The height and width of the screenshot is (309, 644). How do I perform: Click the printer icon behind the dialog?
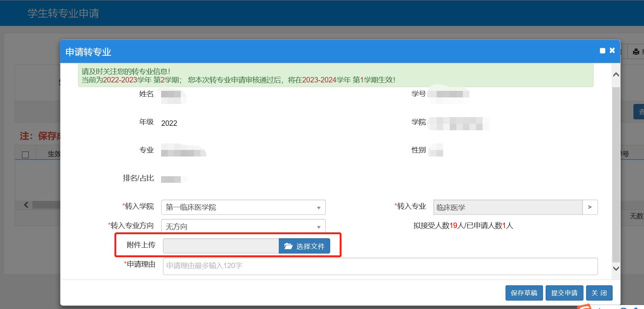[636, 52]
